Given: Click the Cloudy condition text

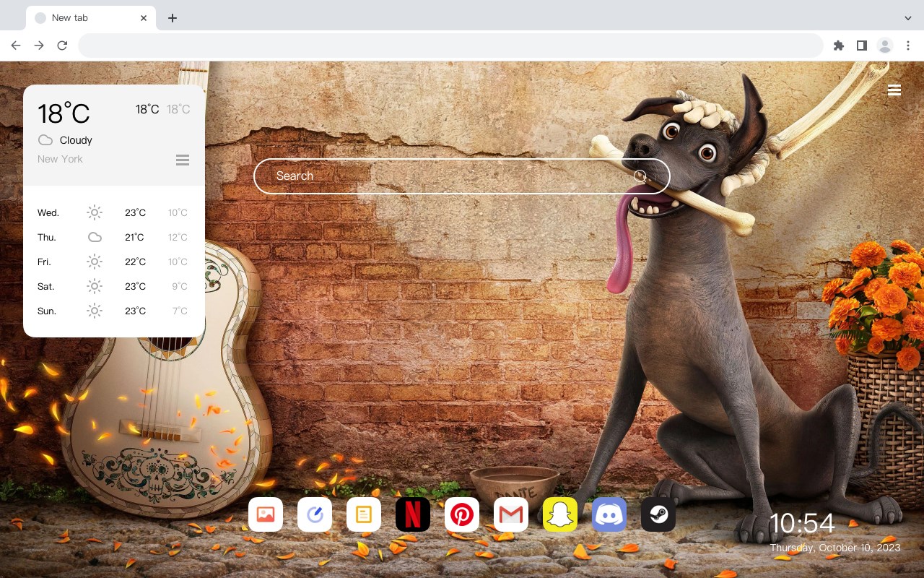Looking at the screenshot, I should tap(76, 140).
